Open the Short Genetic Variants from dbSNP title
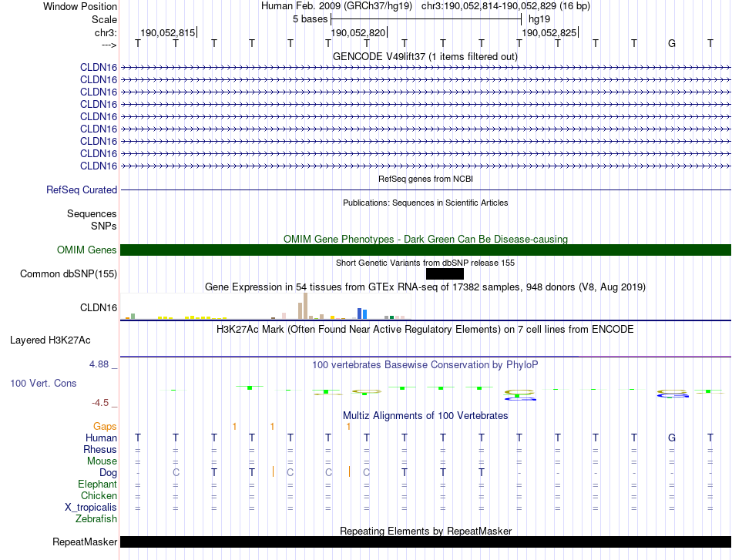Screen dimensions: 732x560 [425, 263]
